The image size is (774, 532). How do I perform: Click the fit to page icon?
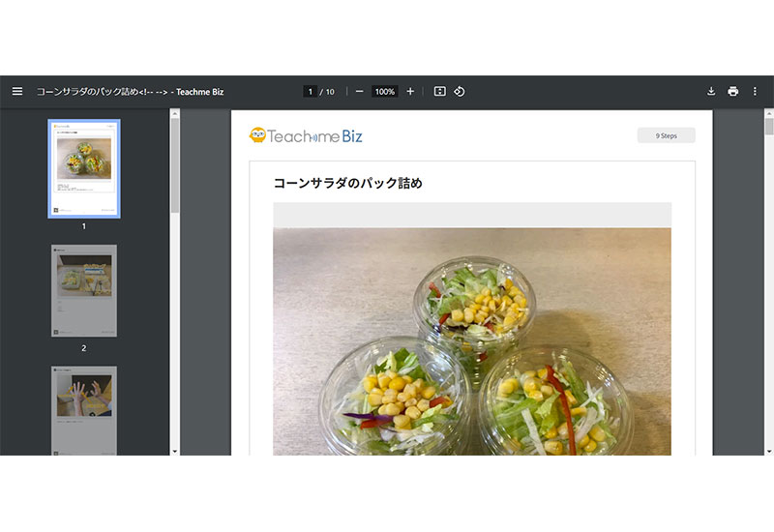click(439, 92)
